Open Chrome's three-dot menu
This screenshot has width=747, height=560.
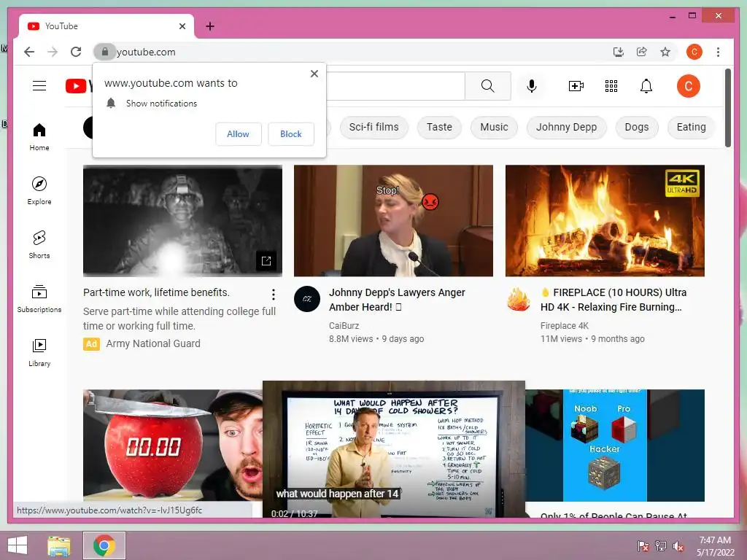point(718,52)
